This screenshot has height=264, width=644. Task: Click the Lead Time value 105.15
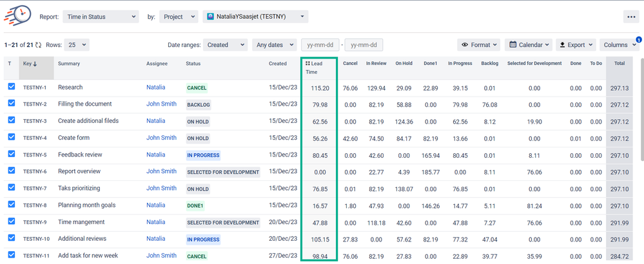pyautogui.click(x=320, y=240)
